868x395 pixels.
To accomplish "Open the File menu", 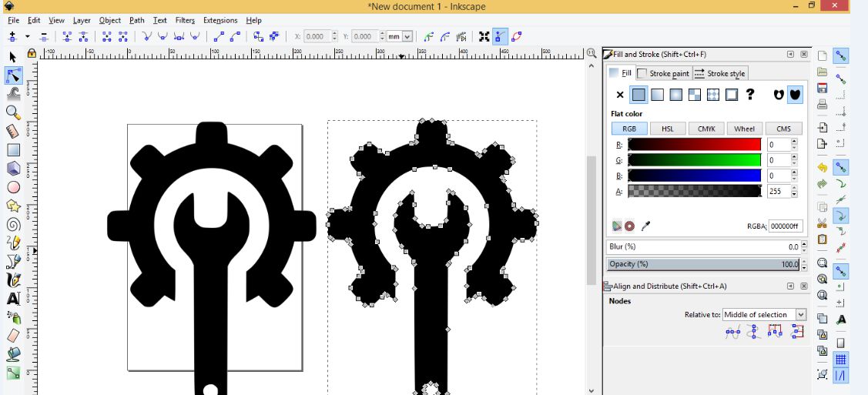I will [x=13, y=20].
